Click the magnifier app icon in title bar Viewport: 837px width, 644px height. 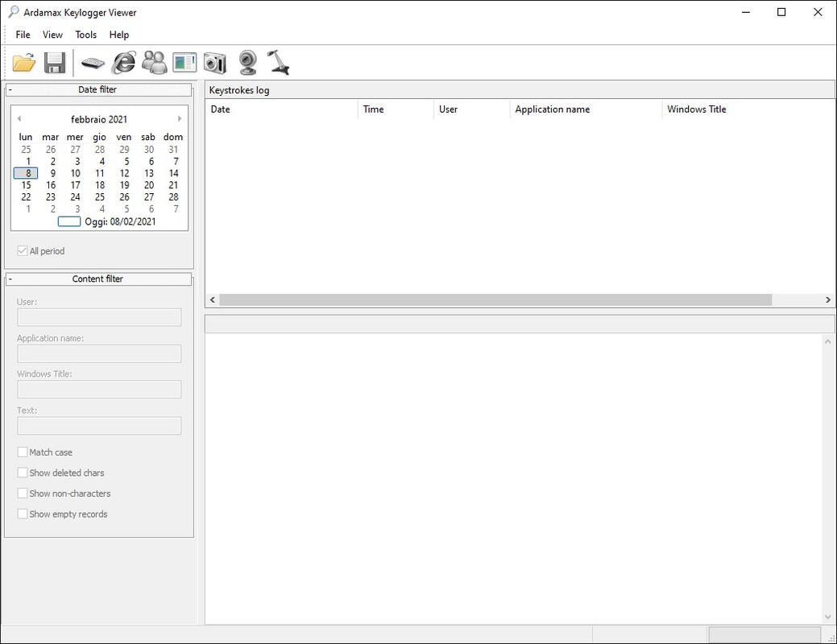14,12
